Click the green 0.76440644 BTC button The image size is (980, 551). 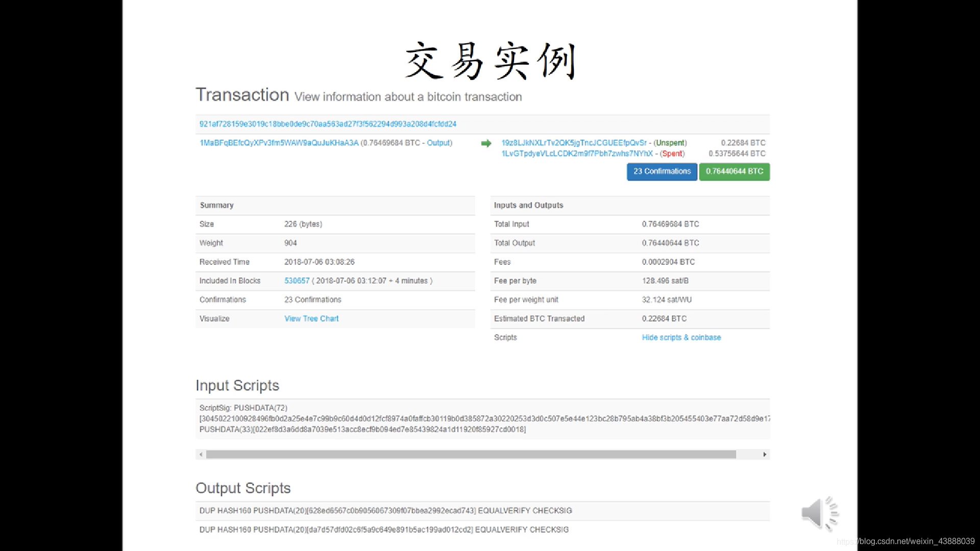coord(734,171)
